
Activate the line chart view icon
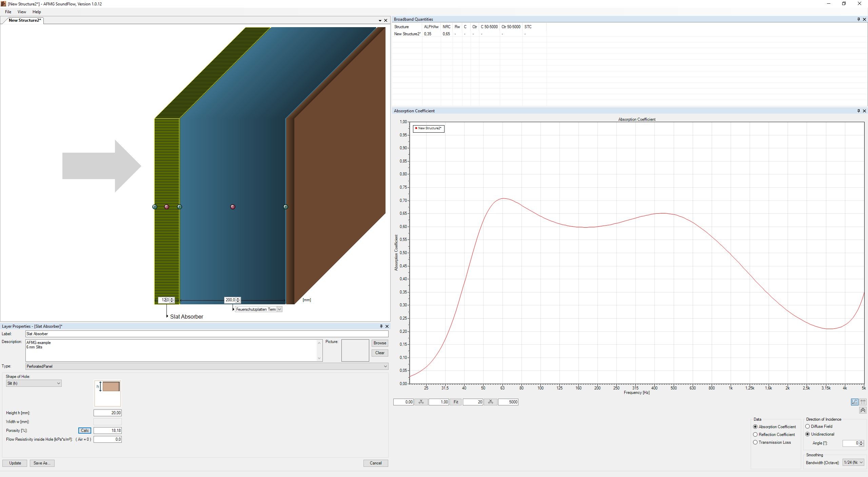coord(854,402)
